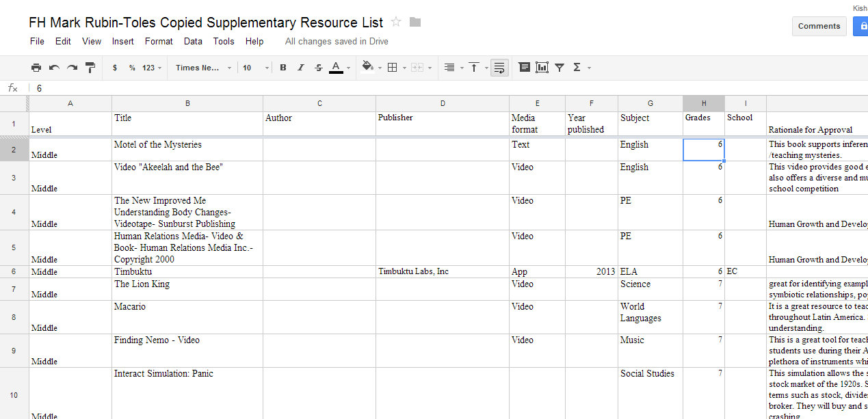Expand the arrow next to fill color

click(380, 68)
